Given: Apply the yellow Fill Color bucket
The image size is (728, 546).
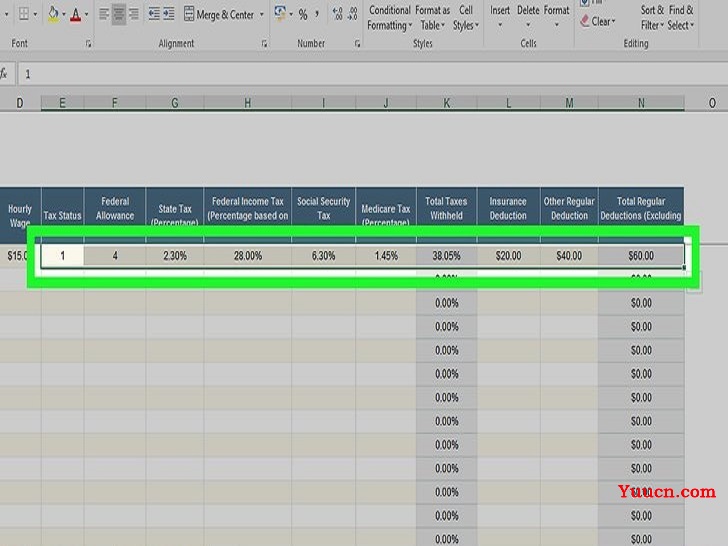Looking at the screenshot, I should (x=53, y=14).
